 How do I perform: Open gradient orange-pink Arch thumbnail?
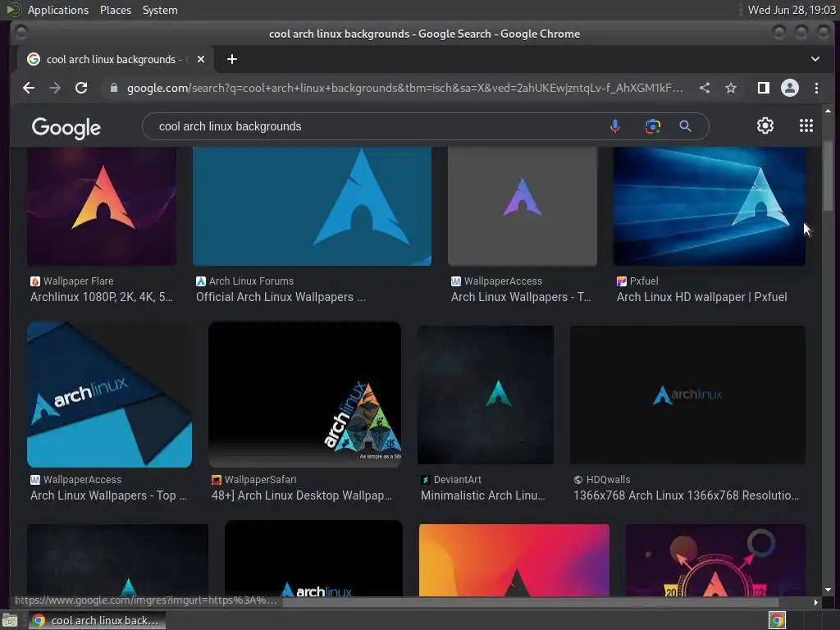[514, 560]
